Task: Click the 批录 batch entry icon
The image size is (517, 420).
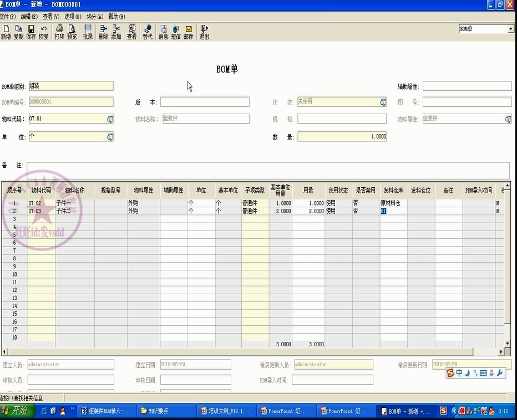Action: (x=88, y=32)
